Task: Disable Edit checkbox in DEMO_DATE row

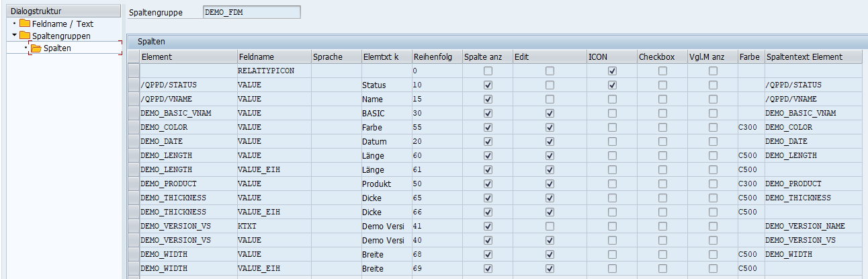Action: coord(550,142)
